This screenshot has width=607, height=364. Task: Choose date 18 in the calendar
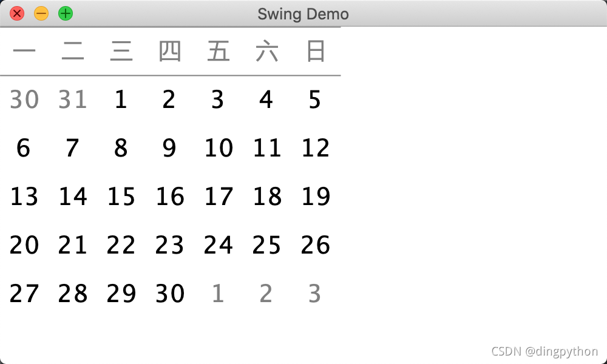point(267,196)
